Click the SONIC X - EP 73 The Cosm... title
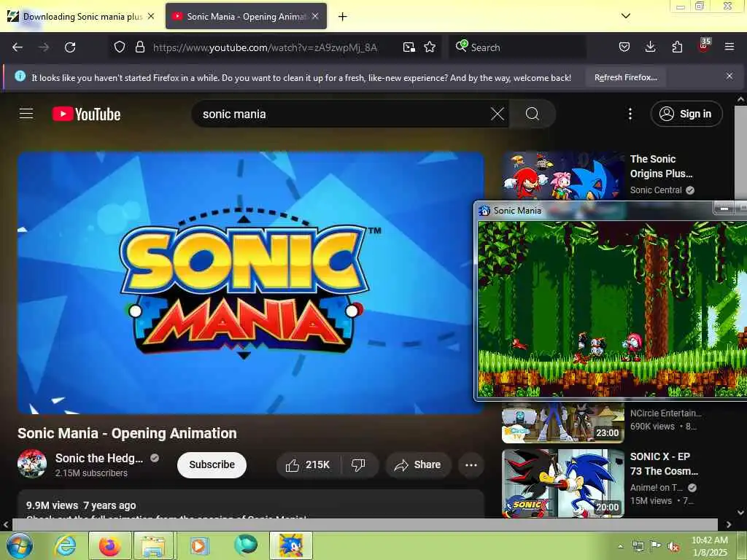Screen dimensions: 747x560 (664, 464)
